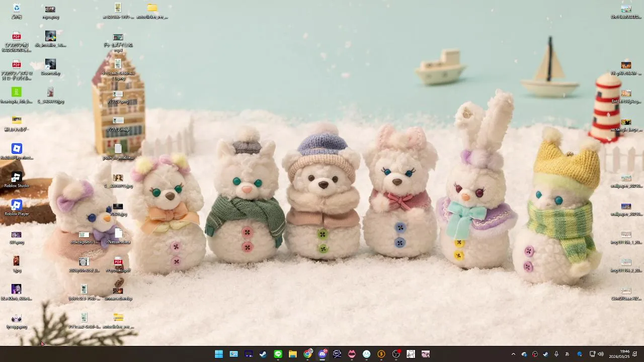
Task: Open LINE from the taskbar
Action: (x=278, y=354)
